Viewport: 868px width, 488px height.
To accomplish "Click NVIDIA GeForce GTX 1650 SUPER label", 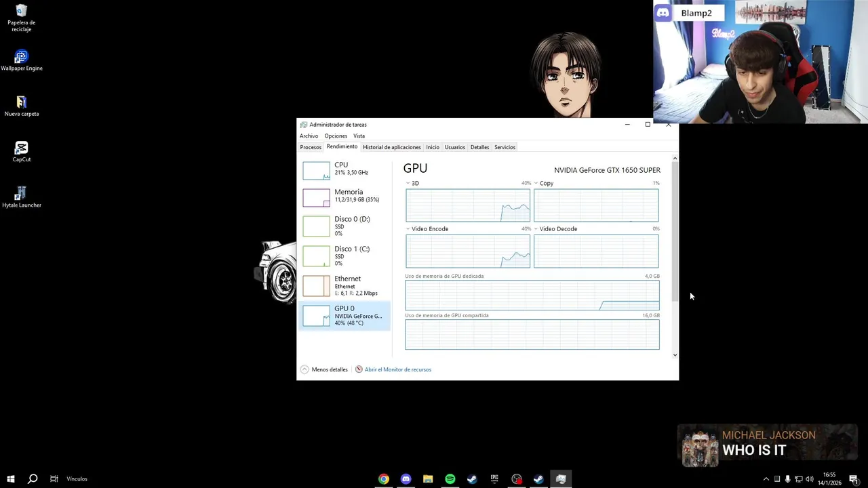I will point(607,170).
